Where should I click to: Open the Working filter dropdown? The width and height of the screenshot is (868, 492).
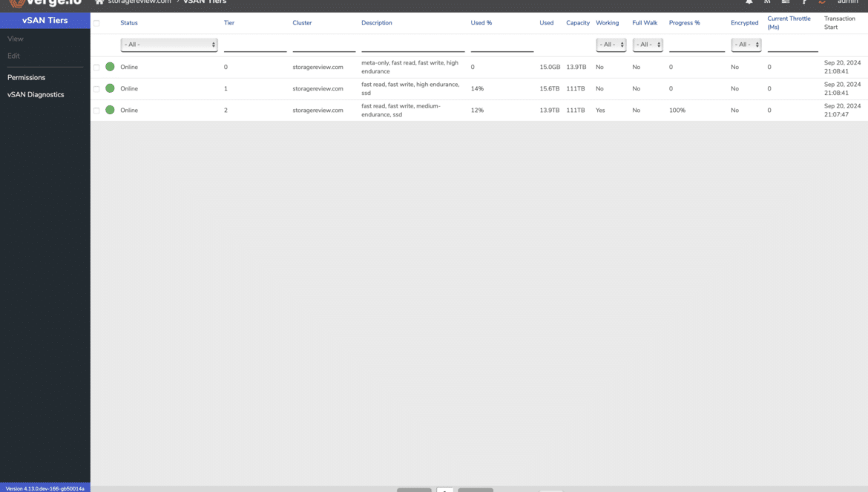tap(611, 45)
